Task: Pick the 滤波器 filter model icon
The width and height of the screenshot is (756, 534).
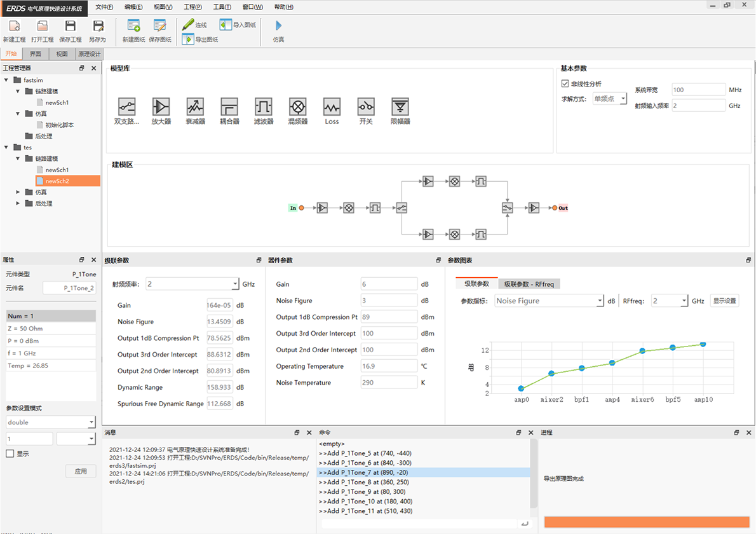Action: coord(263,106)
